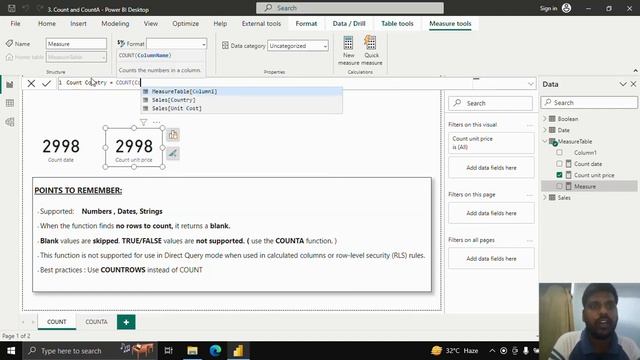Open the Table tools ribbon tab
The height and width of the screenshot is (360, 640).
[397, 24]
